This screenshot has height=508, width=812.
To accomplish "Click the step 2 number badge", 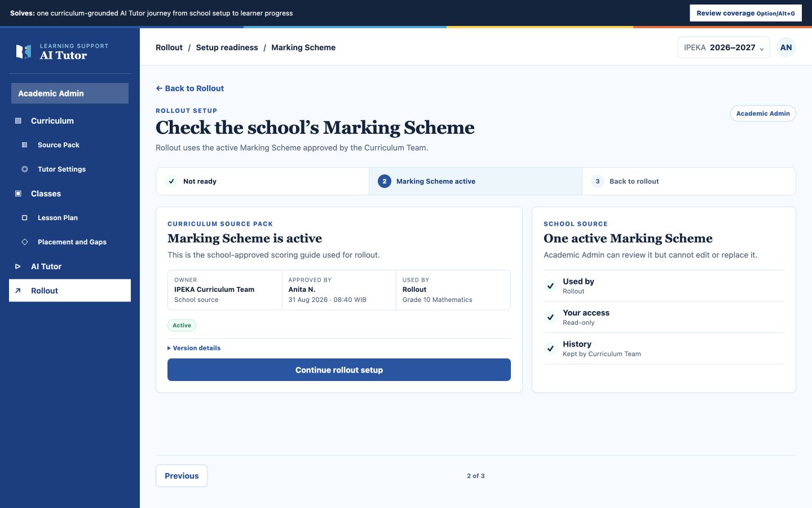I will (x=385, y=181).
